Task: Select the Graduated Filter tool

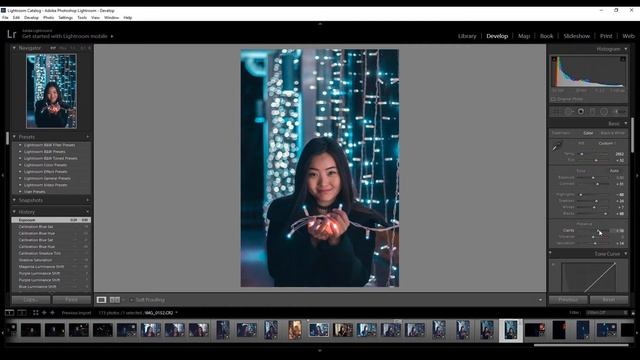Action: click(592, 111)
